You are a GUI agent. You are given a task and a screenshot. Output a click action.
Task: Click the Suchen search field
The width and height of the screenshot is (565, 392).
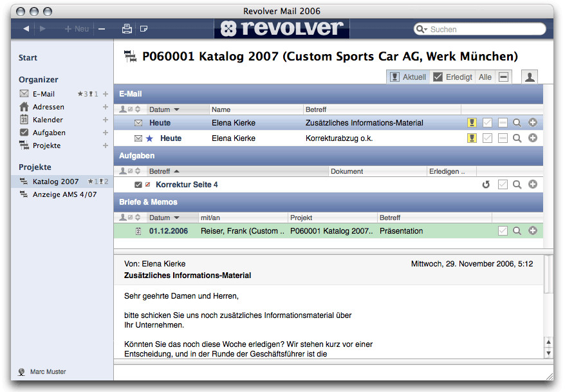tap(479, 29)
